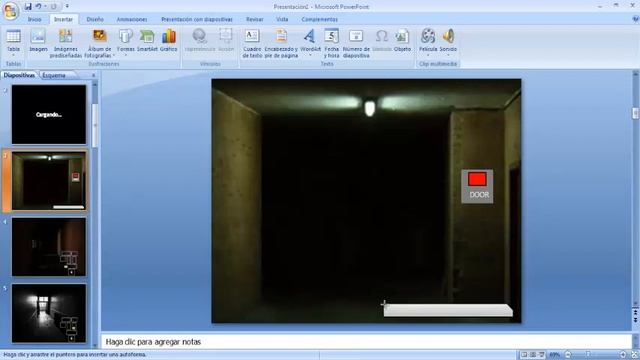Open the Office button menu
Screen dimensions: 640x360
tap(11, 10)
